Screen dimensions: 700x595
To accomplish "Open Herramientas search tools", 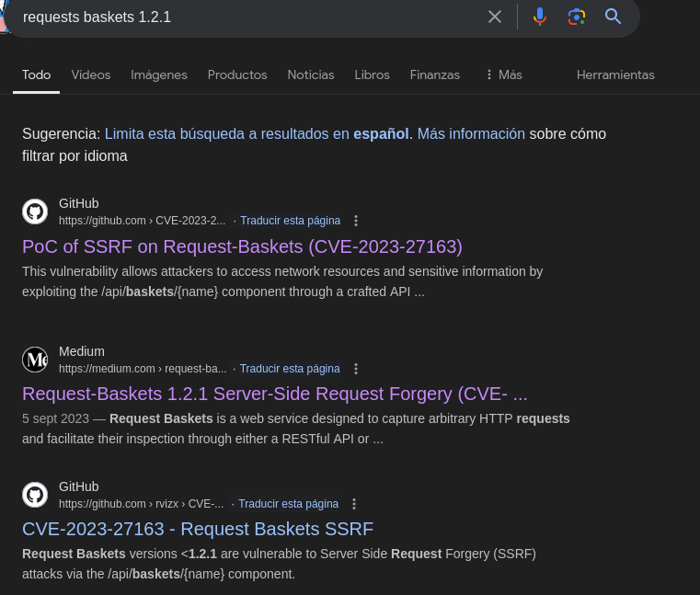I will tap(615, 75).
